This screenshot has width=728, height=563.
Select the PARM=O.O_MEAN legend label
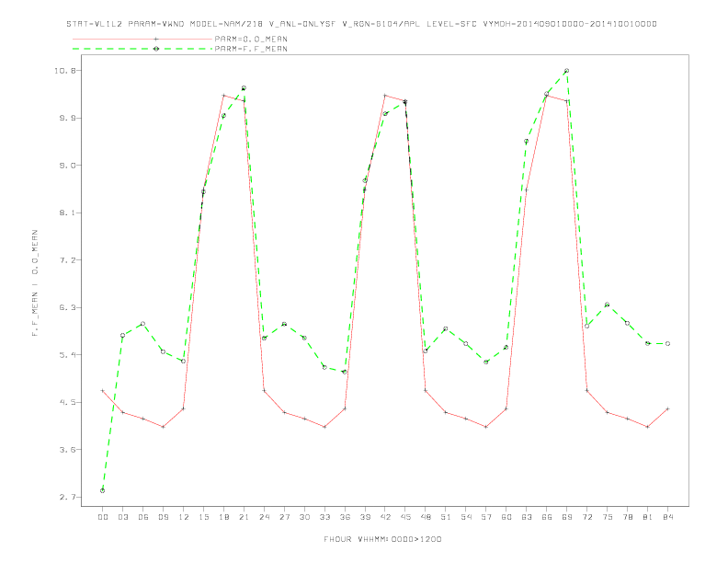(x=251, y=39)
